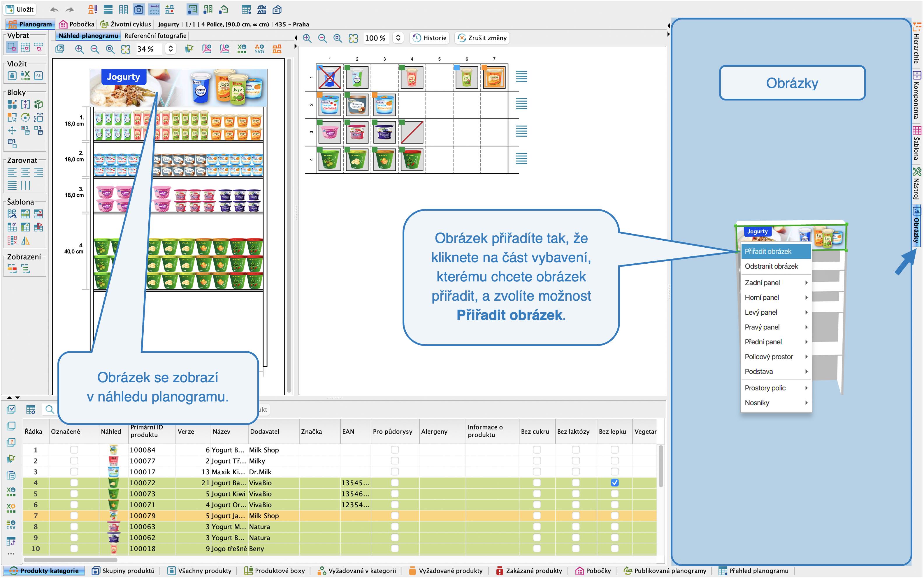924x578 pixels.
Task: Click align left icon under Zarovnat
Action: coord(12,172)
